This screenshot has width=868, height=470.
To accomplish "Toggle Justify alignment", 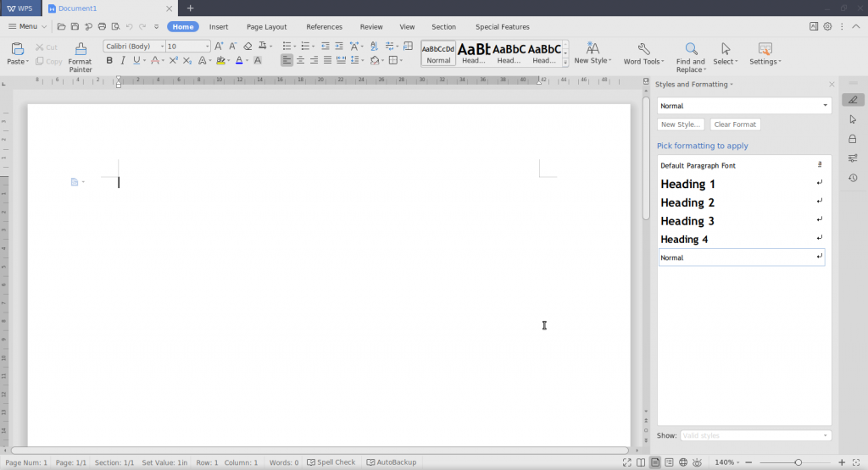I will click(327, 60).
